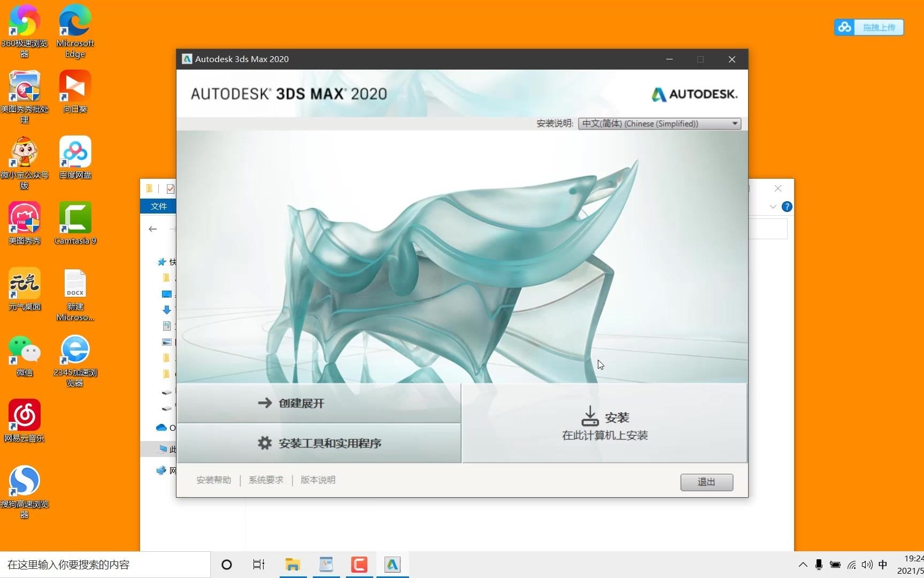
Task: Collapse ribbon chevron in Explorer window
Action: [x=773, y=207]
